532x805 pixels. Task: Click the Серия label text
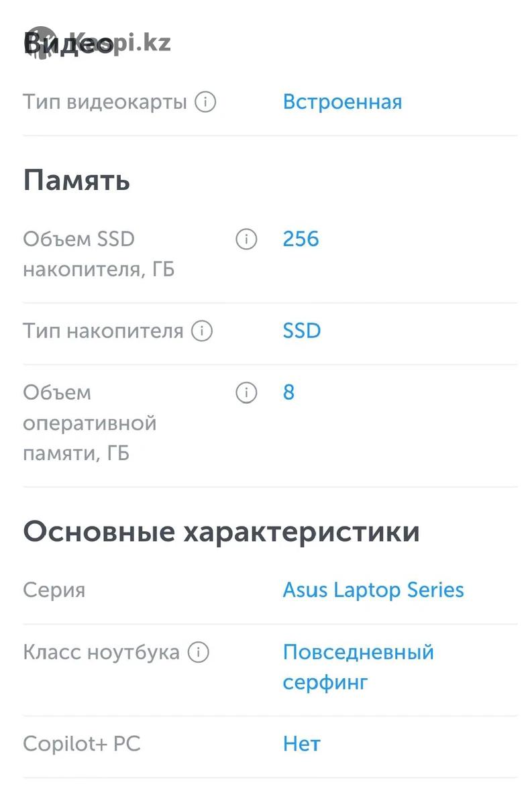click(x=54, y=590)
